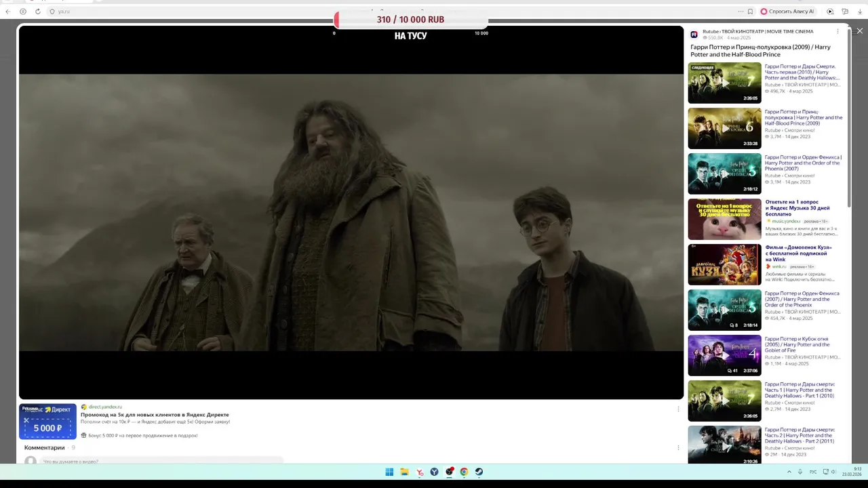
Task: Open the three-dot menu beside the Rutube channel
Action: click(x=837, y=31)
